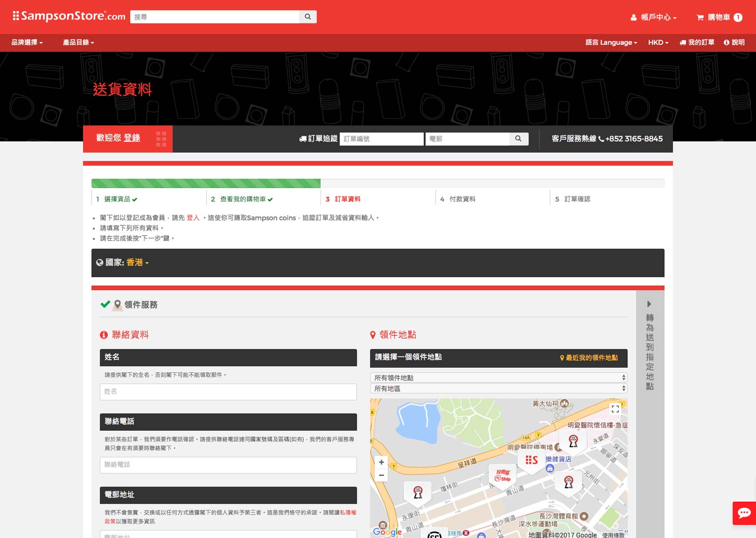Click the globe icon beside 國家
This screenshot has width=756, height=538.
point(100,262)
